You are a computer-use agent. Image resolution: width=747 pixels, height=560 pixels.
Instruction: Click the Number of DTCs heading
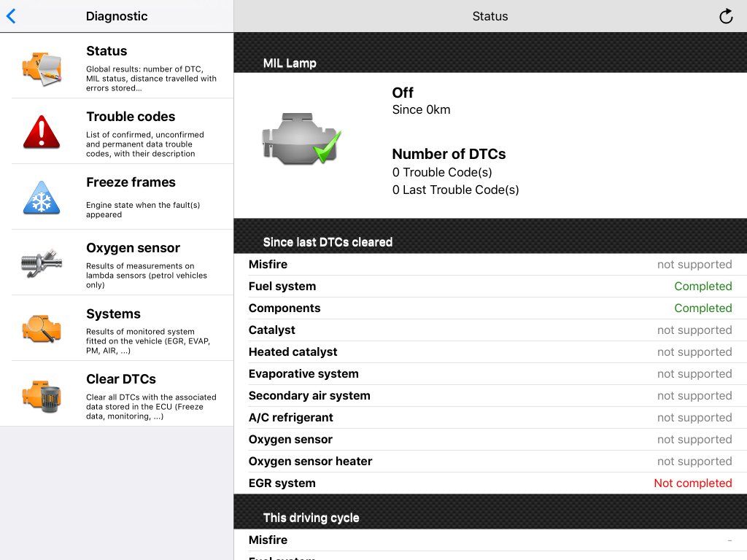449,154
